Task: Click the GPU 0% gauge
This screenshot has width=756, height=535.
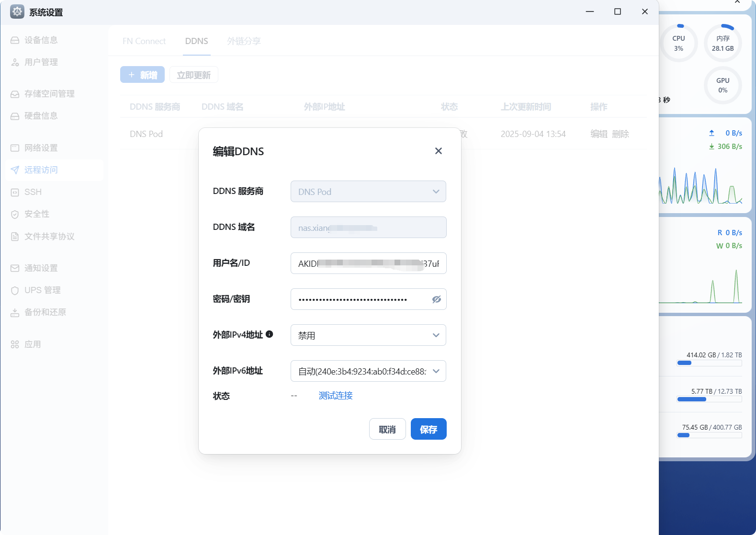Action: pos(722,85)
